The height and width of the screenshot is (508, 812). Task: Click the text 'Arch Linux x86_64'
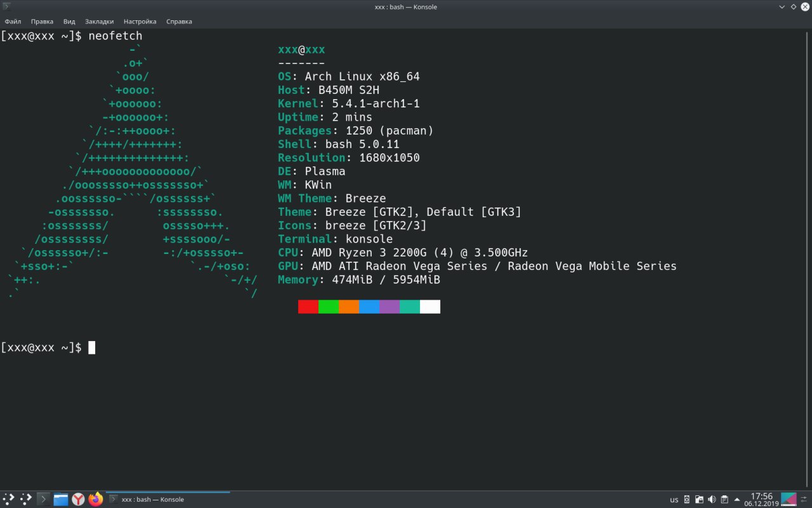click(x=362, y=77)
